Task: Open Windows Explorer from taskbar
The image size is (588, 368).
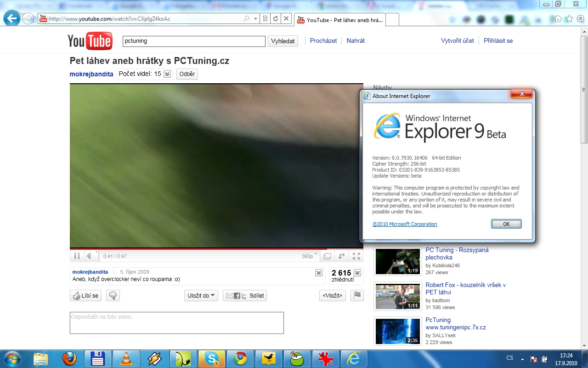Action: pyautogui.click(x=41, y=358)
